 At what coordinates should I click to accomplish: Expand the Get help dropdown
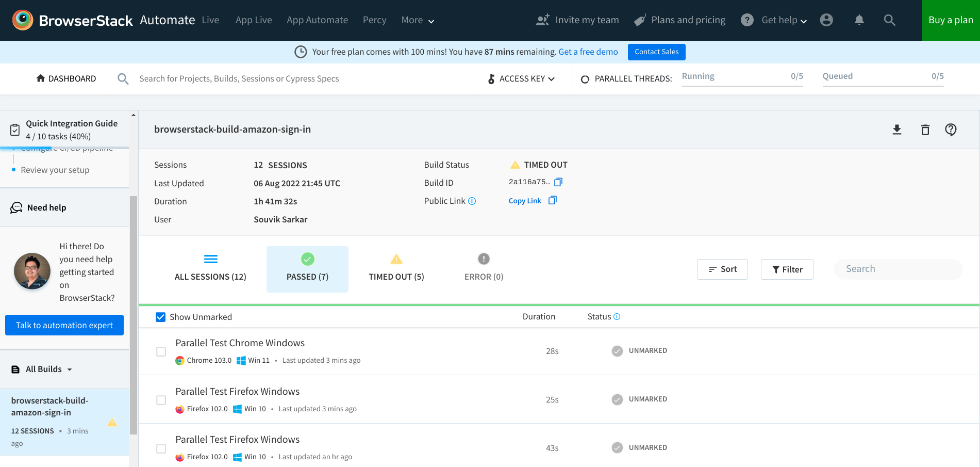click(x=784, y=20)
